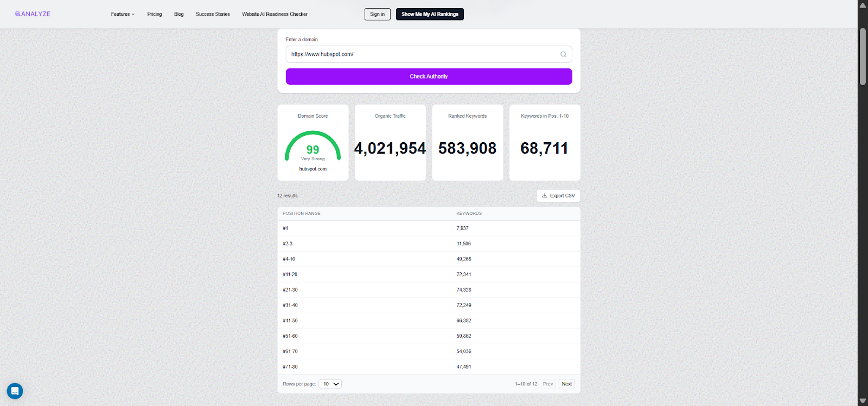Viewport: 868px width, 406px height.
Task: Select the #31-40 position row
Action: tap(429, 305)
